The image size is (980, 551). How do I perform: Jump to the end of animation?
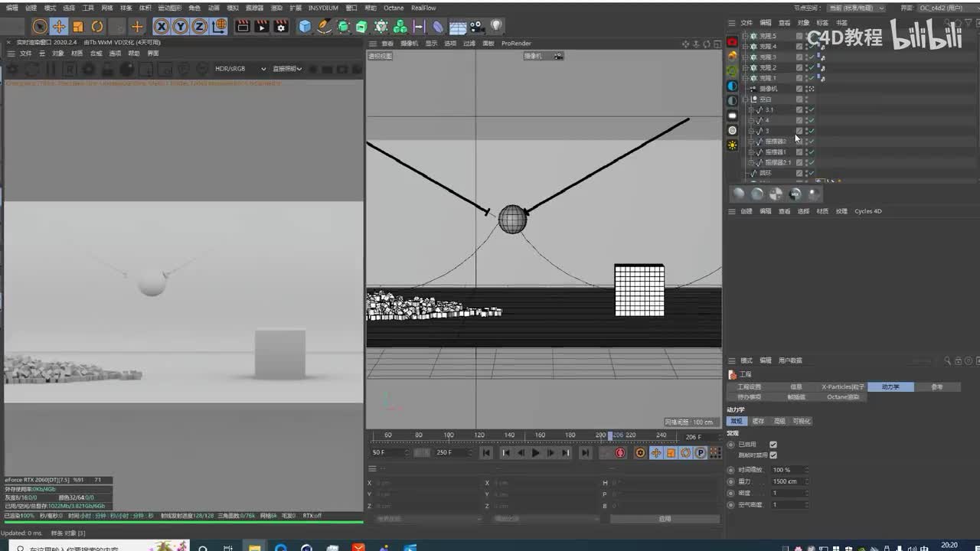coord(586,453)
